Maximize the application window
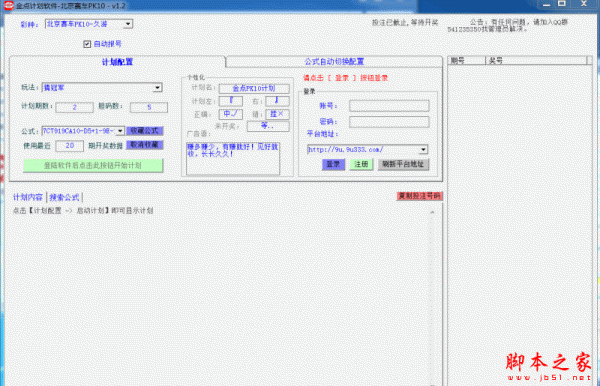This screenshot has width=600, height=386. click(562, 5)
